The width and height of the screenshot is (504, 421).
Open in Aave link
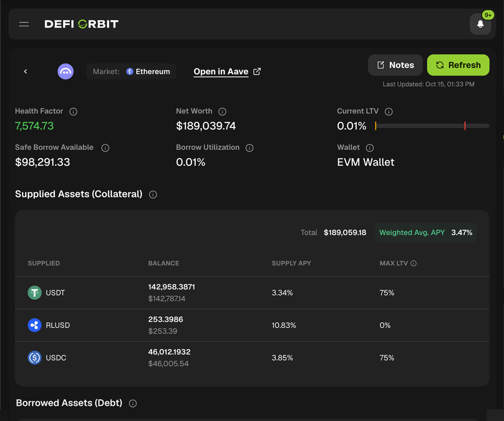[221, 72]
